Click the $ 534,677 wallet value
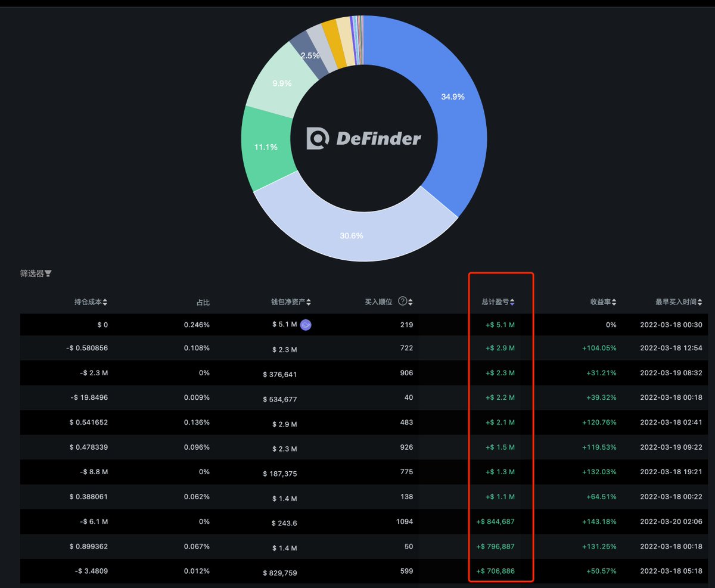 (279, 399)
